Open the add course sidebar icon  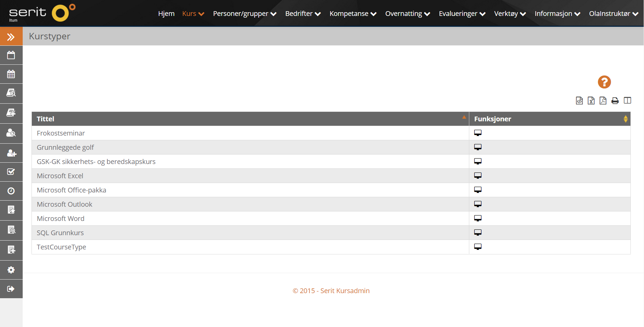tap(11, 113)
